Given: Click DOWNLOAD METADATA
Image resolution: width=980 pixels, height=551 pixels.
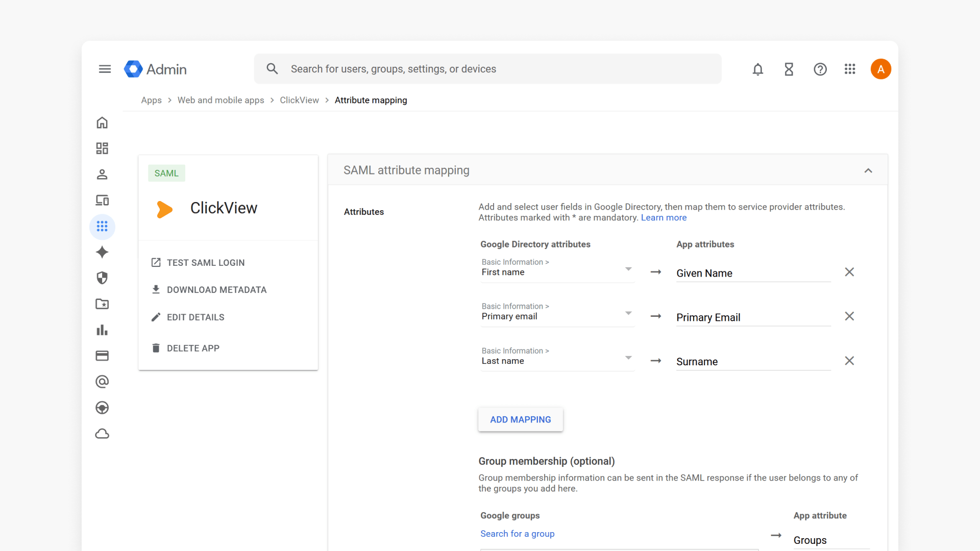Looking at the screenshot, I should (x=209, y=290).
